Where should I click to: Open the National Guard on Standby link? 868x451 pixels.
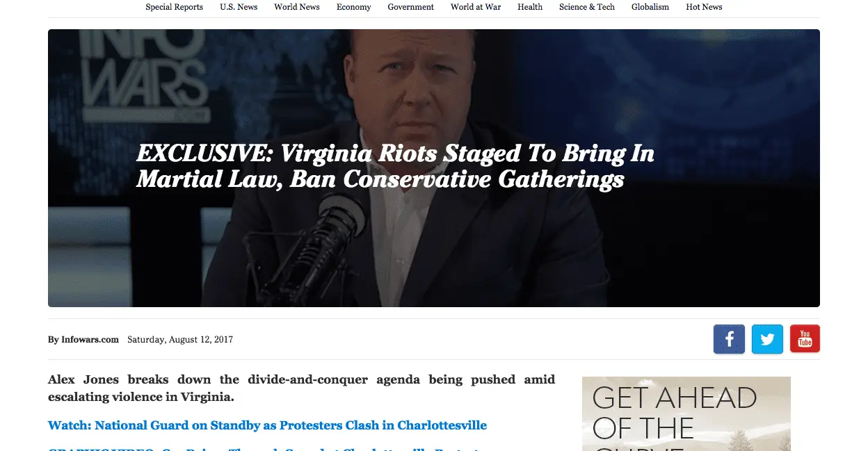pyautogui.click(x=267, y=425)
